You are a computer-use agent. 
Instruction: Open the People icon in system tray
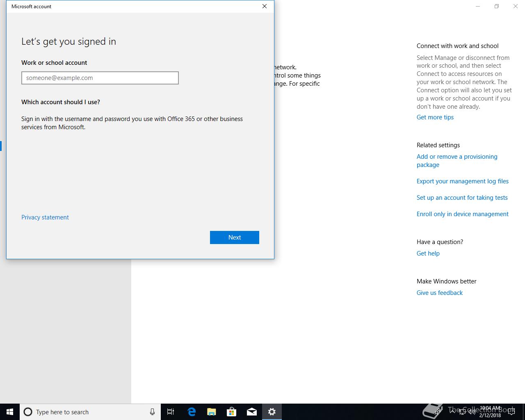click(x=438, y=412)
